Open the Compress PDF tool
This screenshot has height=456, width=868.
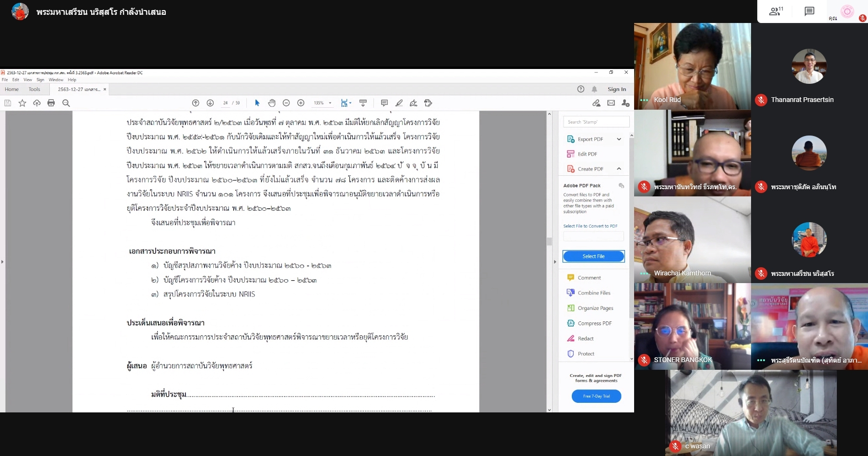point(594,323)
